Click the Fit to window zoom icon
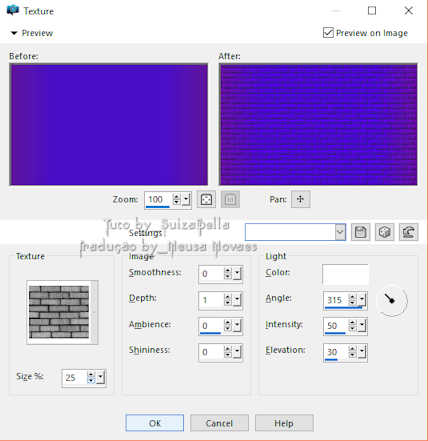 pyautogui.click(x=206, y=199)
